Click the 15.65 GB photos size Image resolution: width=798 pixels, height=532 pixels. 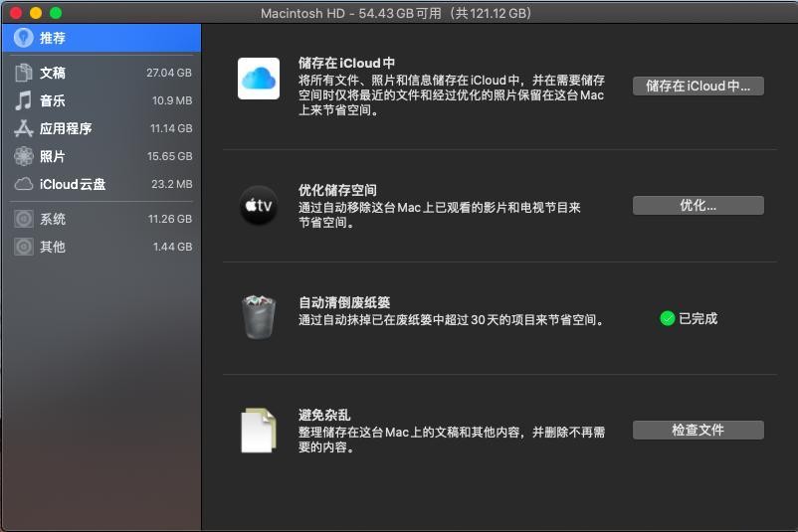169,156
